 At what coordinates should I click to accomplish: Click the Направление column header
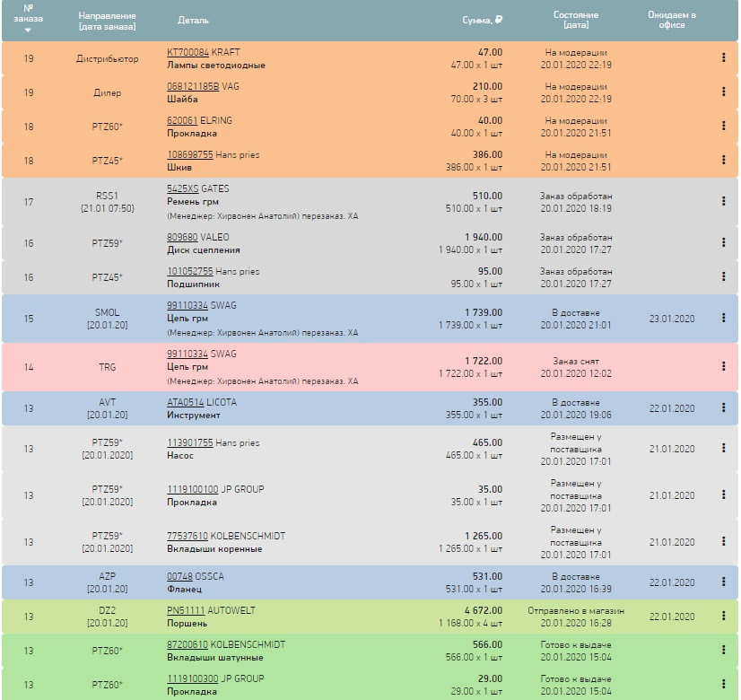coord(108,21)
